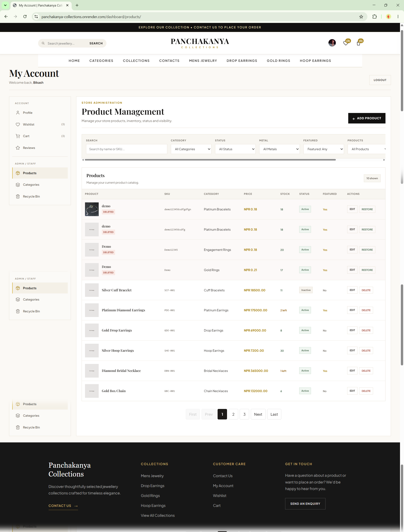Go to pagination page 3
Viewport: 404px width, 532px height.
tap(244, 414)
